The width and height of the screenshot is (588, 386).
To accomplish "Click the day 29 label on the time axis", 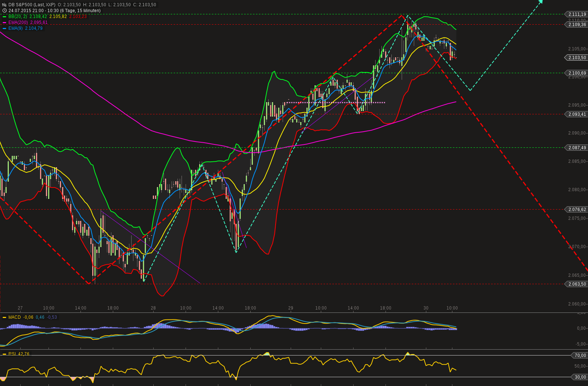I will click(x=291, y=308).
